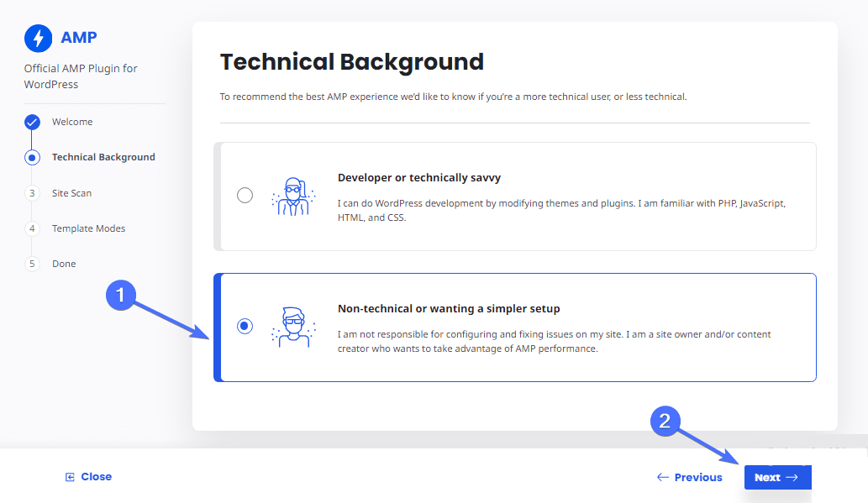Jump to the Template Modes step

pos(88,228)
